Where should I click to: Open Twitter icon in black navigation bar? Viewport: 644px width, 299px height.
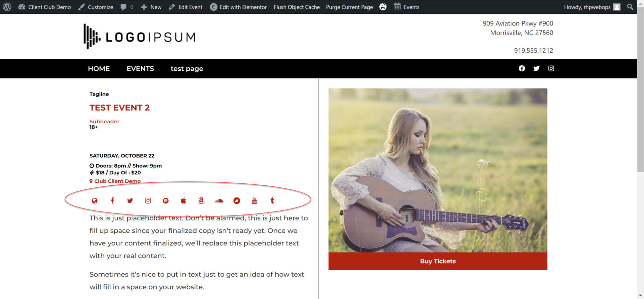[536, 68]
